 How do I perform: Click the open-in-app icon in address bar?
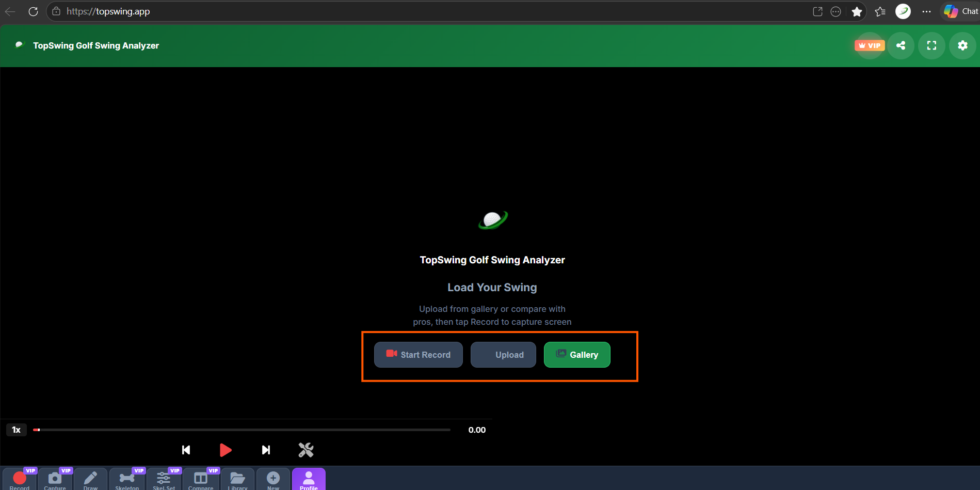[x=817, y=11]
